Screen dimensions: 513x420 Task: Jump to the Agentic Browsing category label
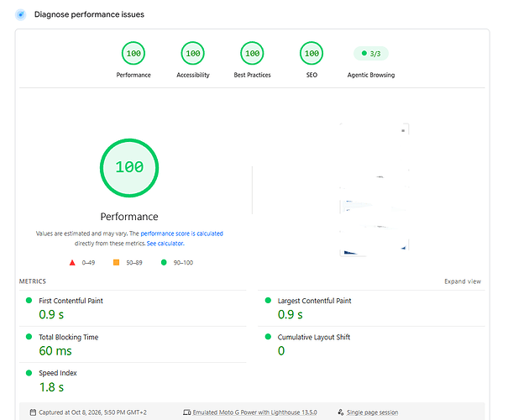click(x=371, y=75)
